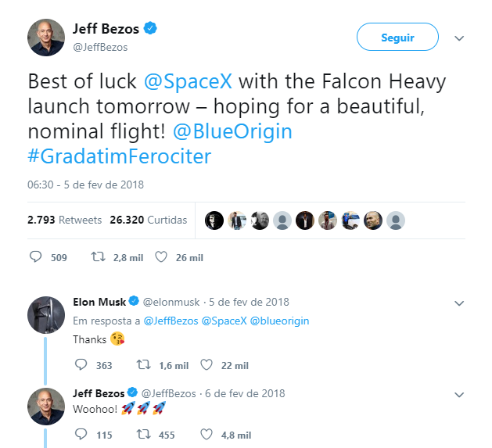Open the @SpaceX mention link
The width and height of the screenshot is (492, 448).
[189, 81]
